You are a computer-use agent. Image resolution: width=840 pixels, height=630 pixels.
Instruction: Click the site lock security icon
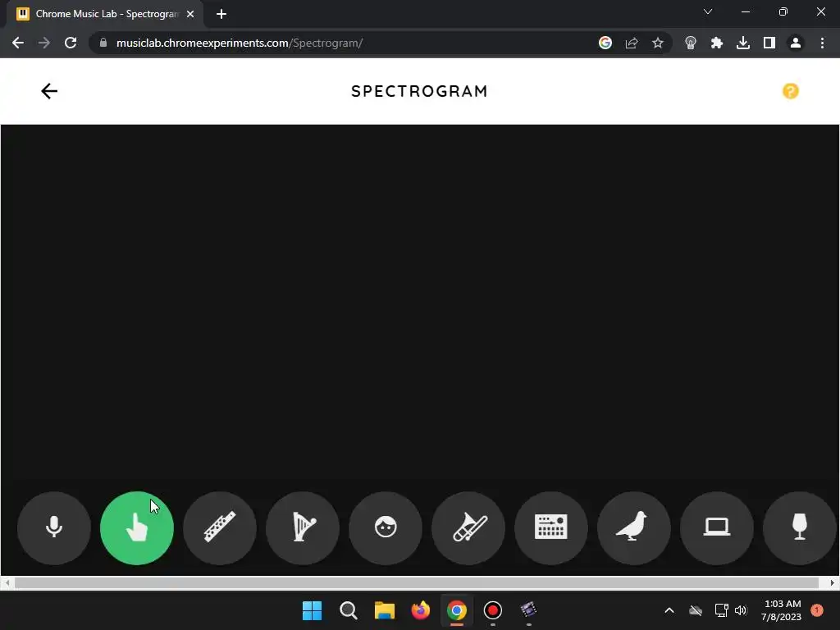[103, 43]
